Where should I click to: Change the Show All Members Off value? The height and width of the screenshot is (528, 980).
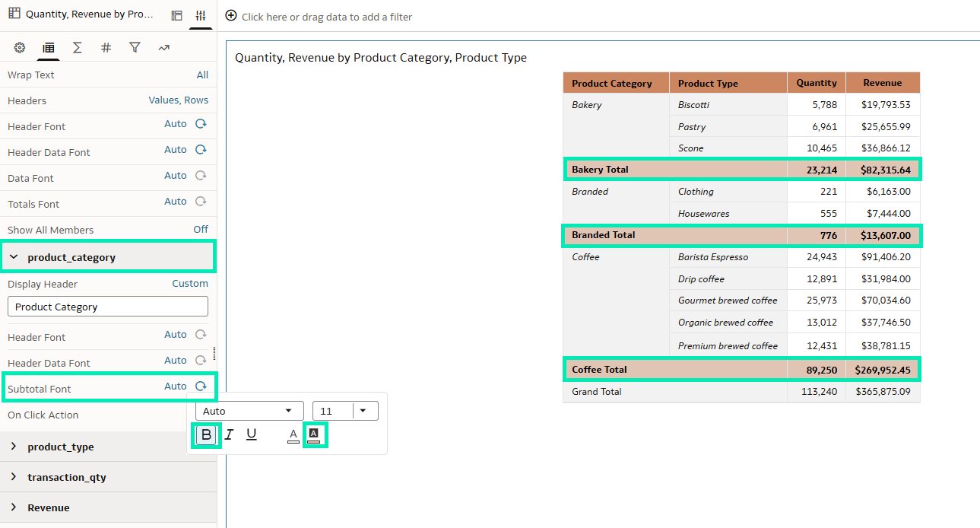(201, 230)
